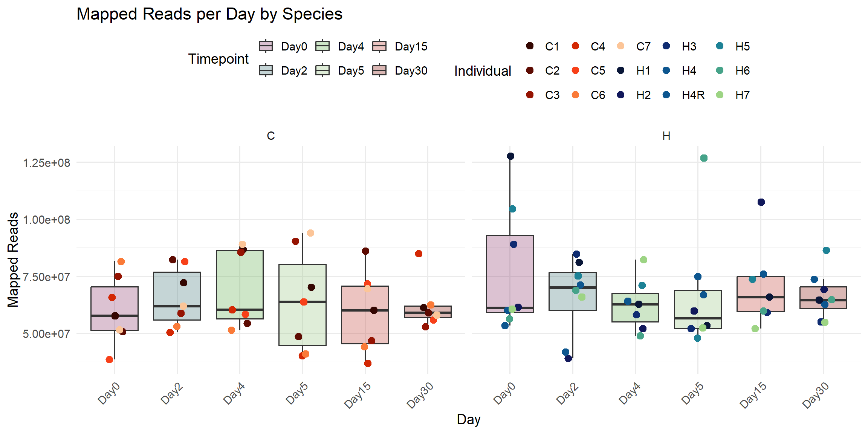The width and height of the screenshot is (868, 434).
Task: Click the H7 light green legend dot
Action: (x=720, y=95)
